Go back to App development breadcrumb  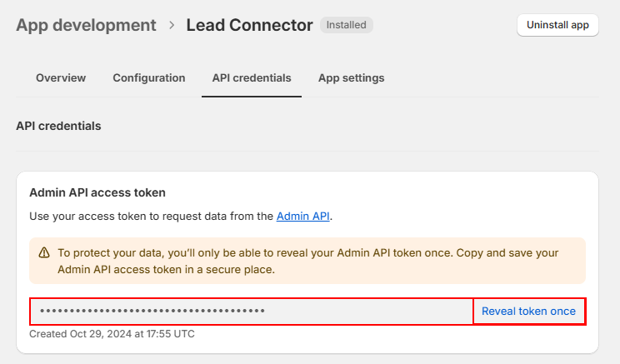point(86,25)
